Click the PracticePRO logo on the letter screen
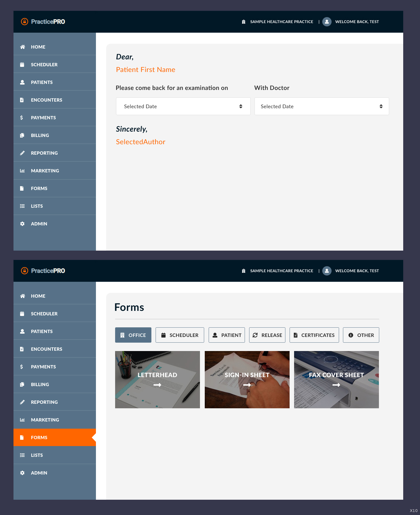The image size is (420, 515). (43, 22)
